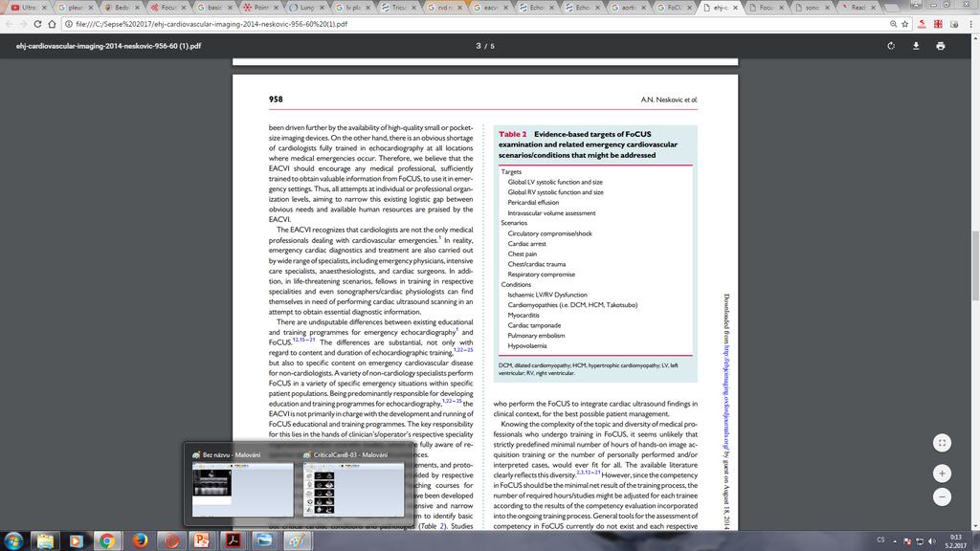
Task: Click the citation 1,22–25 after 'echocardiographic training'
Action: 463,350
